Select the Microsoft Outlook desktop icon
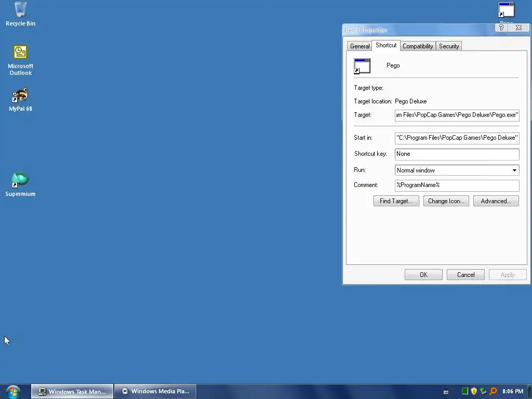 pyautogui.click(x=20, y=60)
